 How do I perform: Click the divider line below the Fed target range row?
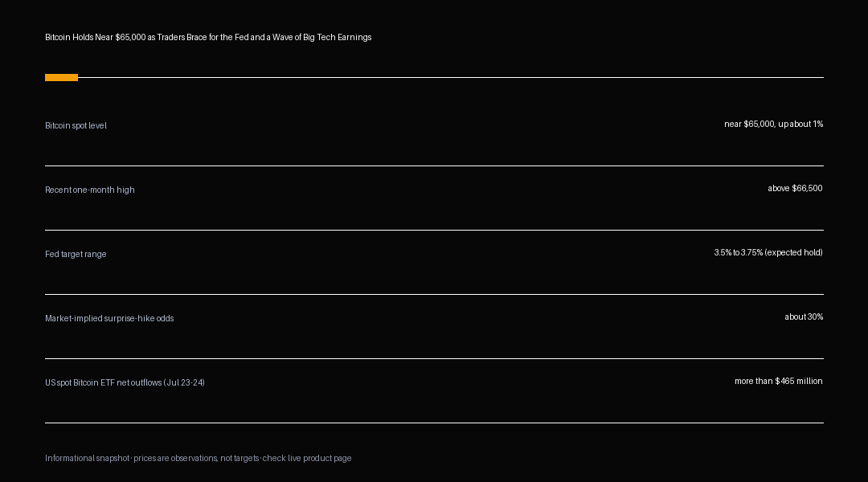click(434, 294)
